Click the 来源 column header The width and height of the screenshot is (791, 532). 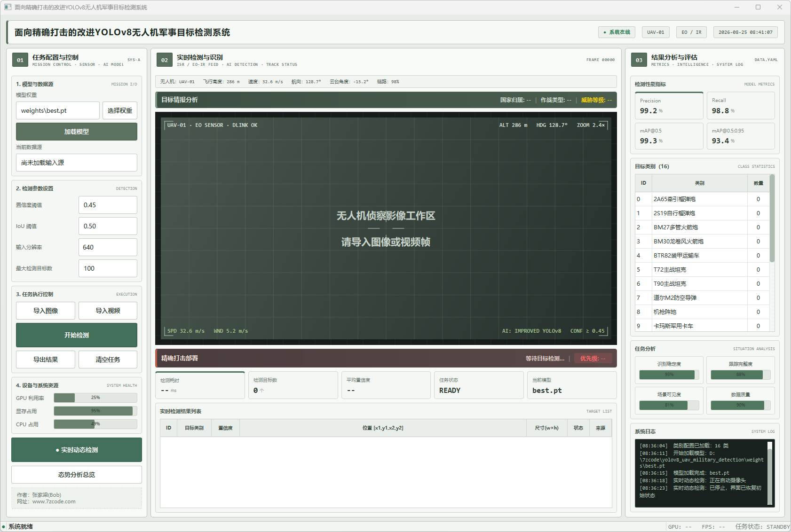(x=601, y=428)
